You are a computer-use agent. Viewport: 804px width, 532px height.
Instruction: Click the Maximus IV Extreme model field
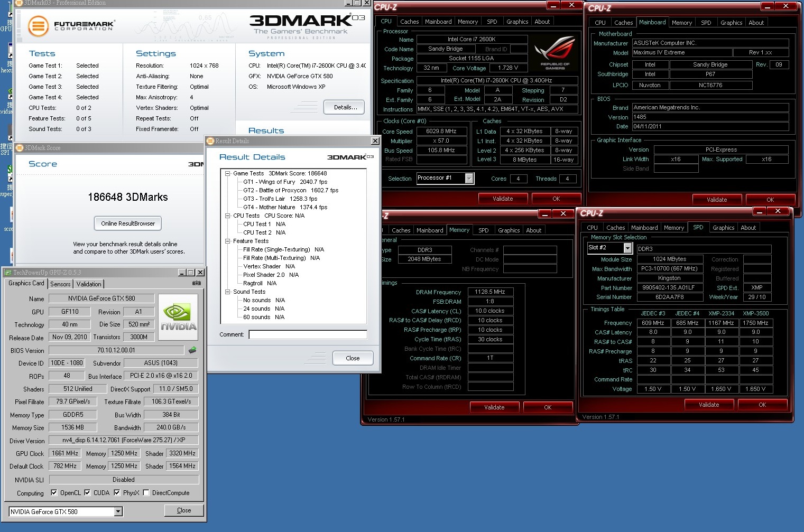click(682, 53)
